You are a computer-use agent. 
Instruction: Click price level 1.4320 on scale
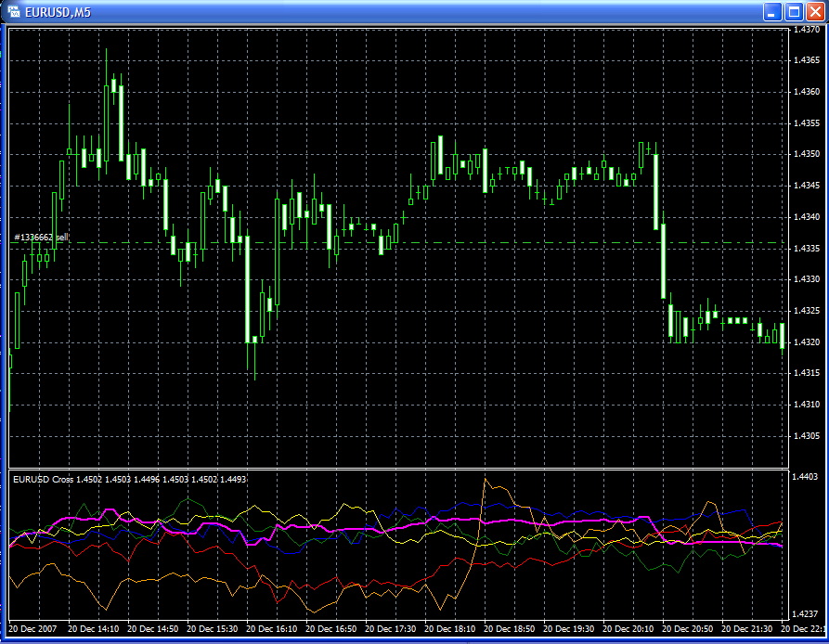coord(807,341)
